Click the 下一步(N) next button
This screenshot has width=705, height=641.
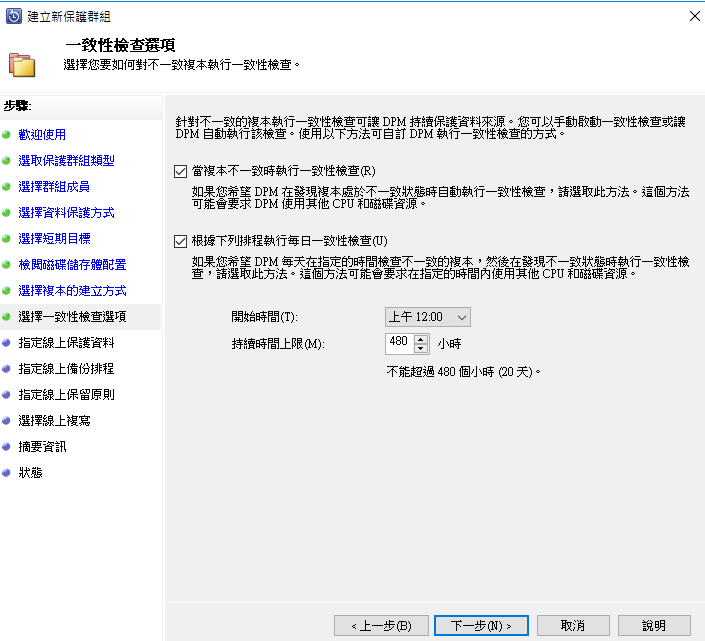[x=481, y=626]
